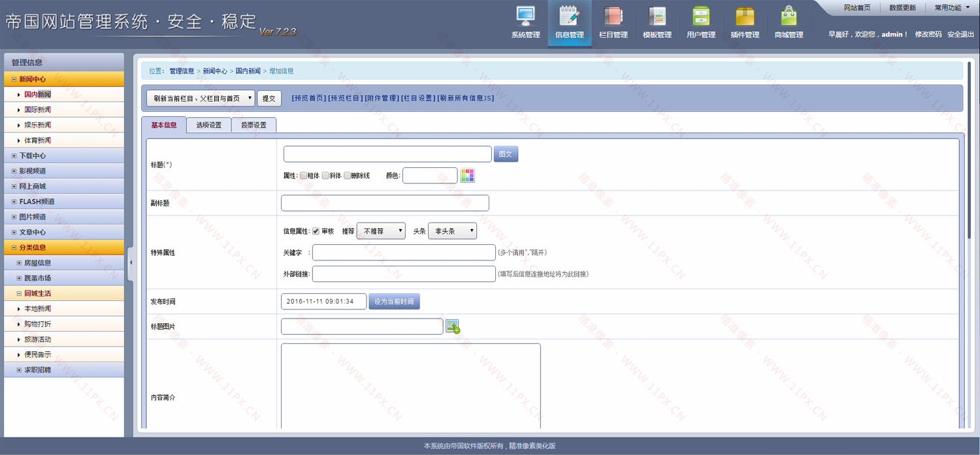Open the 不推荐 recommendation dropdown
The height and width of the screenshot is (455, 980).
(381, 231)
